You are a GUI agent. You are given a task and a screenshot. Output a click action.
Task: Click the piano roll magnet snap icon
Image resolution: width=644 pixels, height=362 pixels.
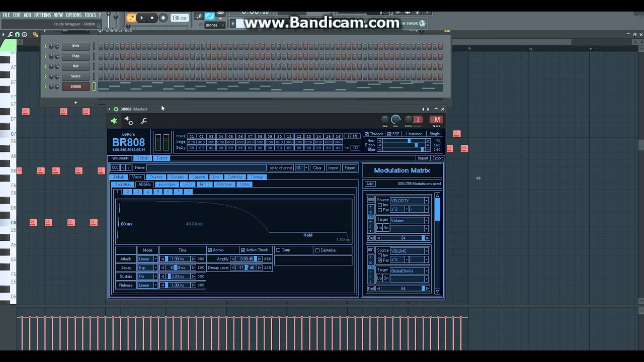coord(17,35)
